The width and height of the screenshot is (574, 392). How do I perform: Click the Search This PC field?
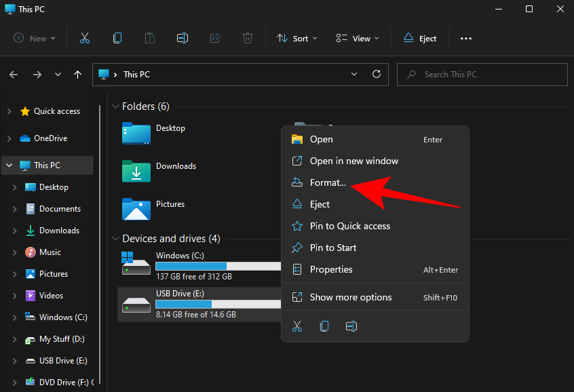pyautogui.click(x=482, y=75)
